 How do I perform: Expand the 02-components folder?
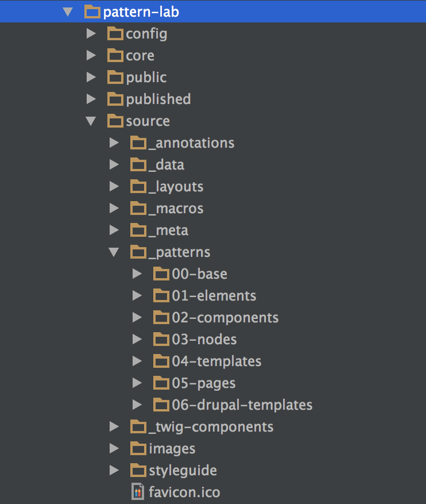137,317
